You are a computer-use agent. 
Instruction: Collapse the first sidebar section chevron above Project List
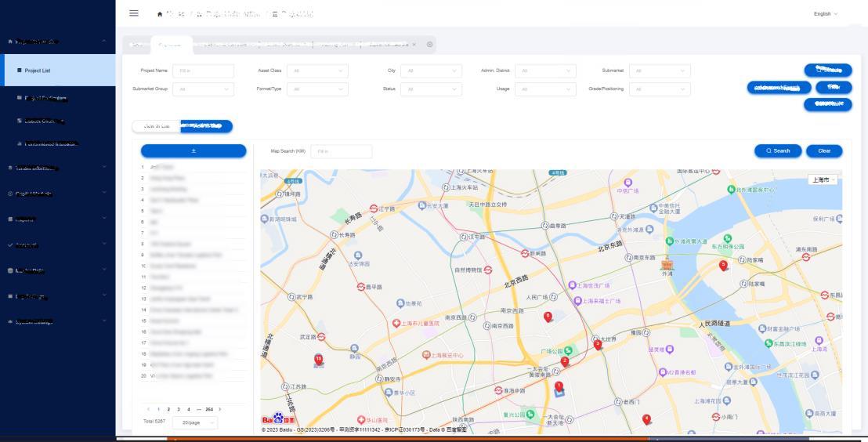tap(104, 41)
